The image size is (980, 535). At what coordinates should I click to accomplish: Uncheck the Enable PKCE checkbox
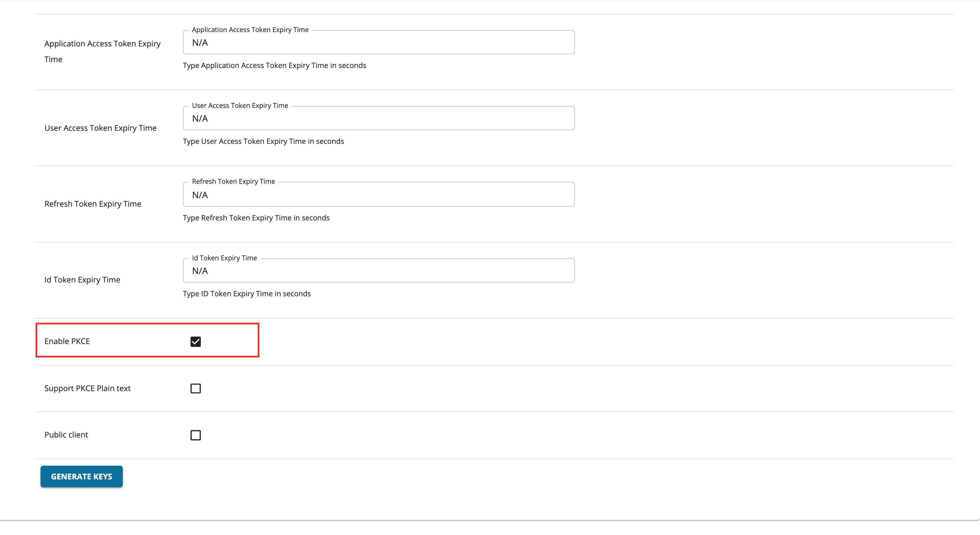coord(196,341)
